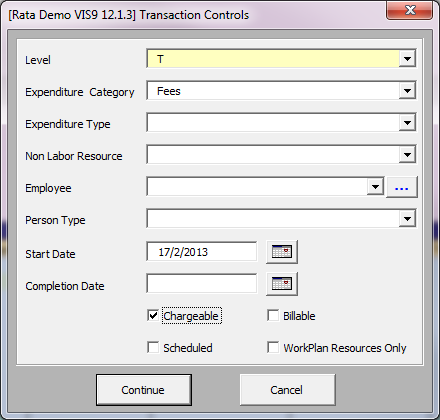Open the Person Type dropdown

pos(407,219)
